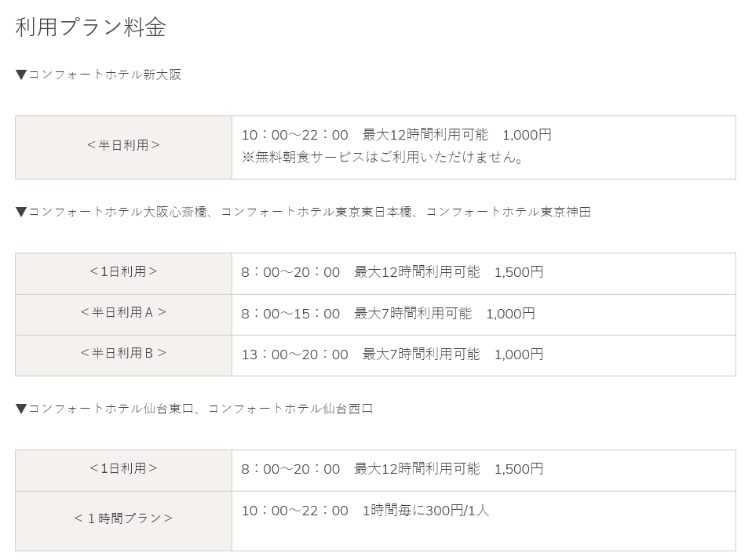This screenshot has width=752, height=560.
Task: Click the 利用プラン料金 heading
Action: coord(90,27)
